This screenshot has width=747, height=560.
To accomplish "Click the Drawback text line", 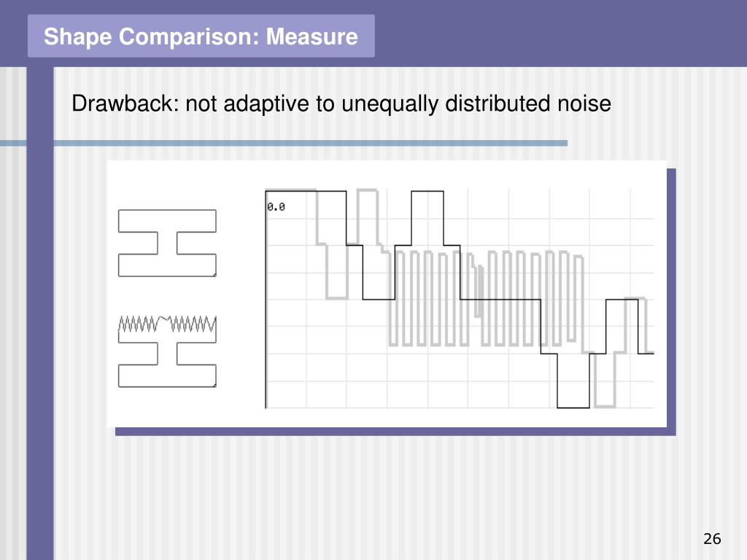I will (341, 104).
